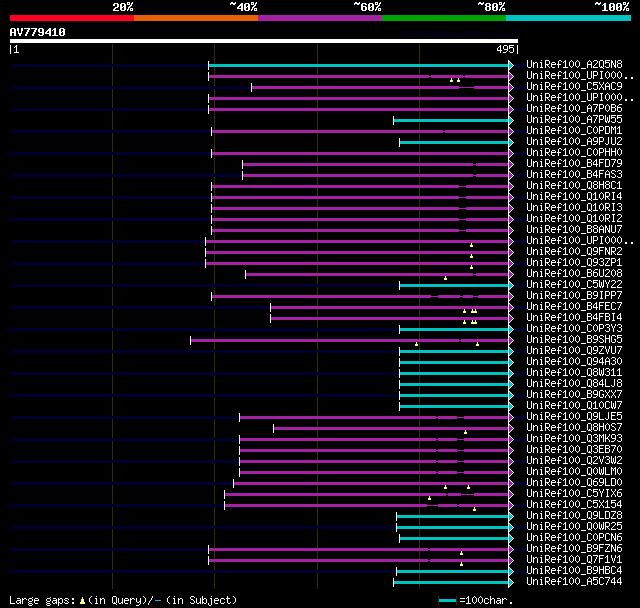Image resolution: width=640 pixels, height=608 pixels.
Task: Click the UniRef100_Q8W311 label
Action: (x=574, y=373)
